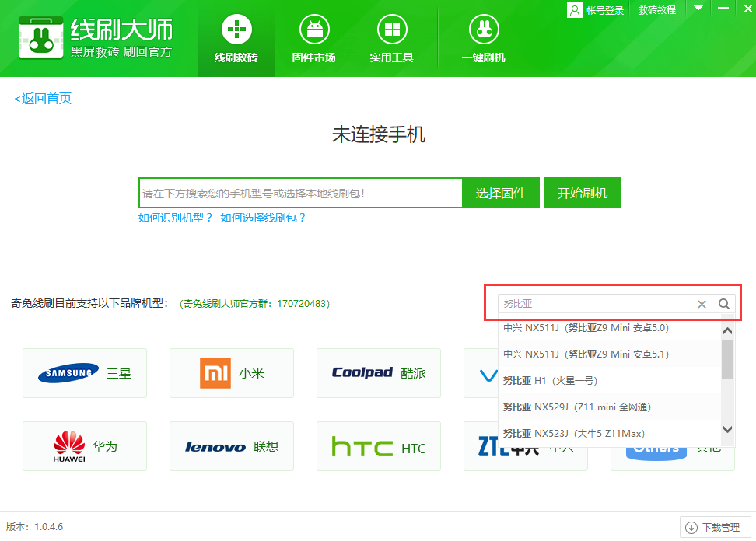The height and width of the screenshot is (541, 756).
Task: Choose the Coolpad 酷派 brand tile
Action: (379, 373)
